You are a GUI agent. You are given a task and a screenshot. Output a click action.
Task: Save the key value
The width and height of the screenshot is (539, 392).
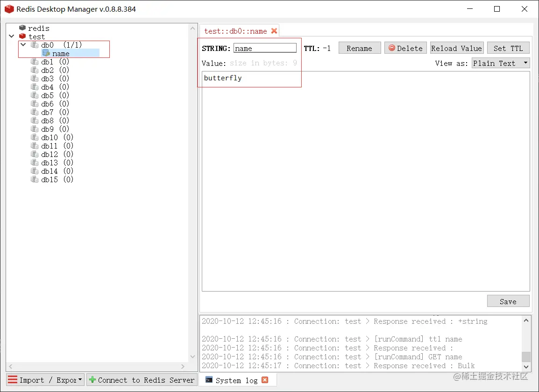pos(508,301)
